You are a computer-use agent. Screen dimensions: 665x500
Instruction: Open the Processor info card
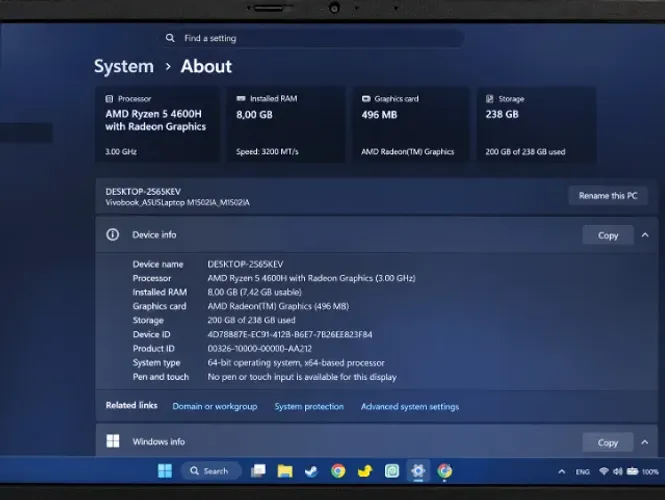point(158,124)
